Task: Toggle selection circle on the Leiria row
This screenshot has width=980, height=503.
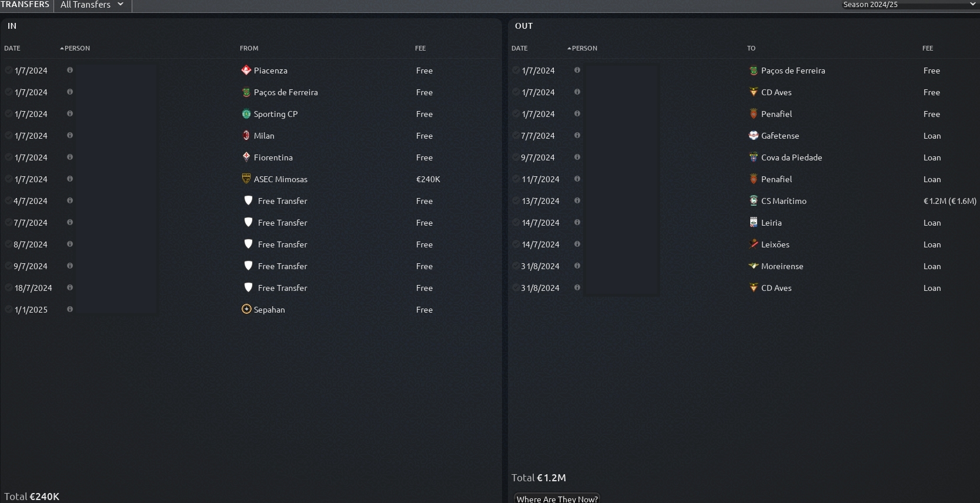Action: [516, 223]
